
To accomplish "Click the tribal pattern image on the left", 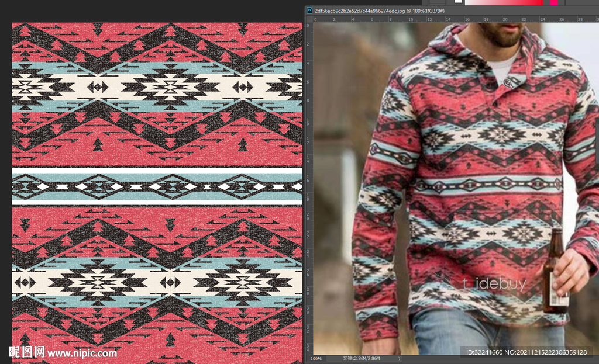I will [x=157, y=193].
